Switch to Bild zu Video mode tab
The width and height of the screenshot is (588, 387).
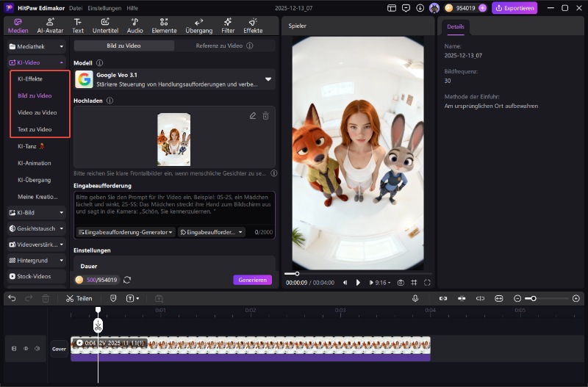123,46
